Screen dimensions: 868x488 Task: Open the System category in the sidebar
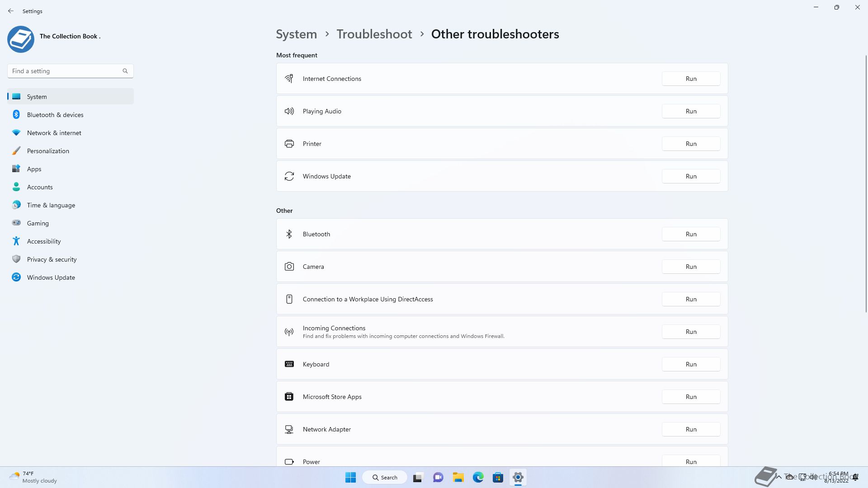pos(71,97)
